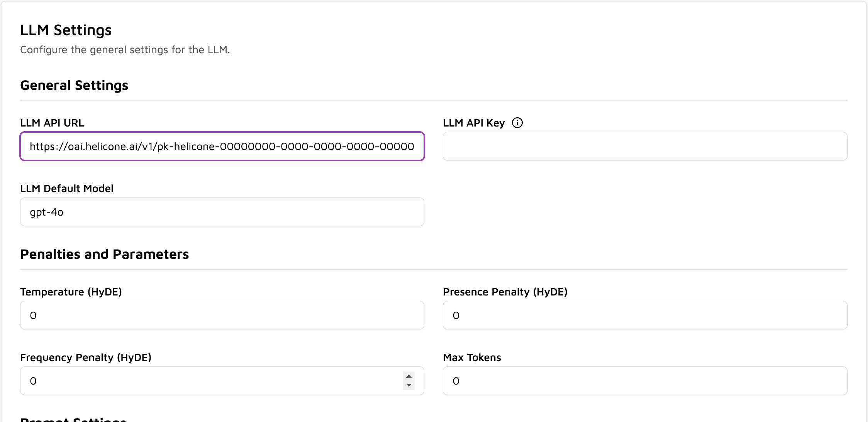
Task: Select the Temperature (HyDE) value field
Action: point(222,315)
